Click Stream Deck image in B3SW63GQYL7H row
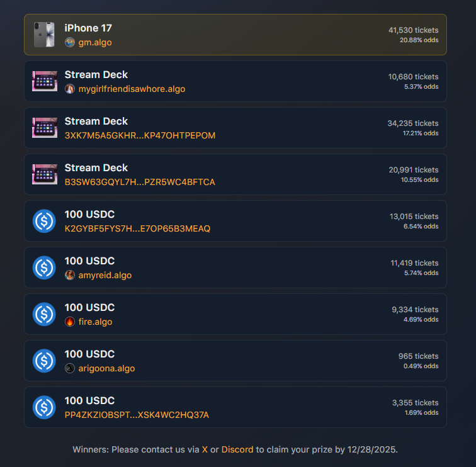Image resolution: width=476 pixels, height=467 pixels. click(x=45, y=174)
